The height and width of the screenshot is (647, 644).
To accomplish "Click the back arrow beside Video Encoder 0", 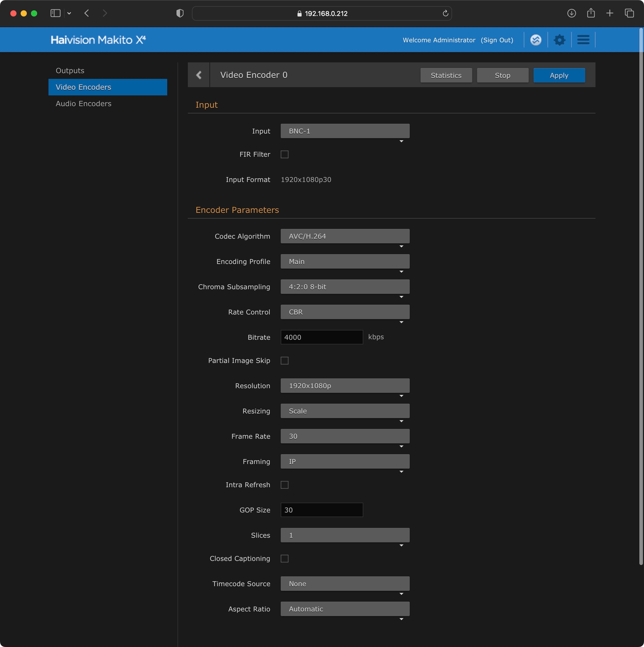I will tap(199, 75).
